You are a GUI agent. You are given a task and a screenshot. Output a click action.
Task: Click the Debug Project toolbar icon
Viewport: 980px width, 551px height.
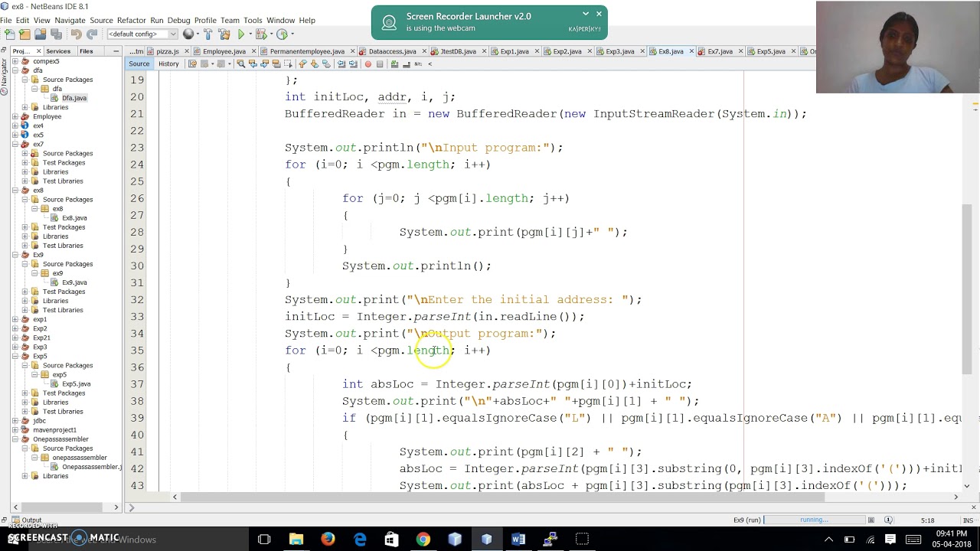pos(260,34)
